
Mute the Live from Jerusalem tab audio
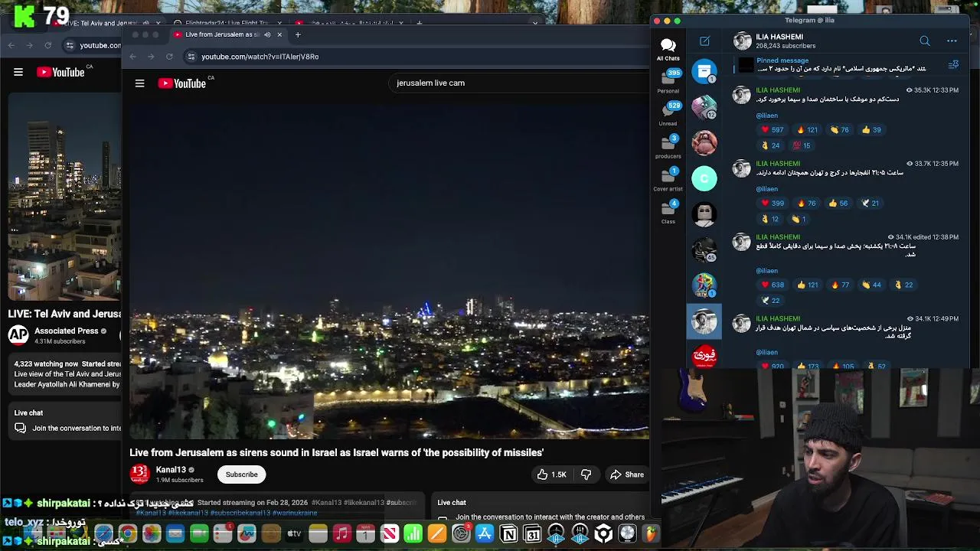(267, 34)
